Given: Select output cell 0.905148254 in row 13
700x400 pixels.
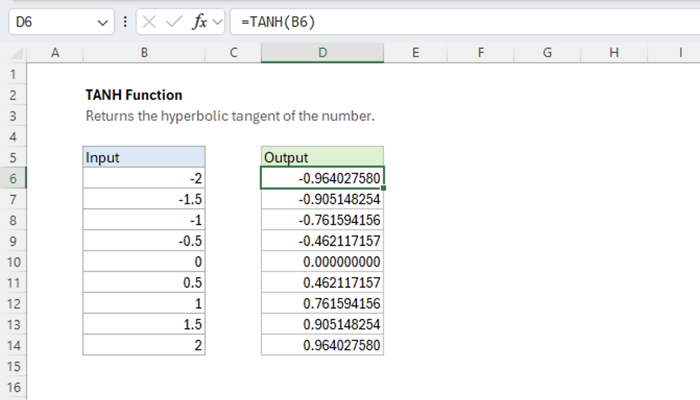Looking at the screenshot, I should 322,325.
